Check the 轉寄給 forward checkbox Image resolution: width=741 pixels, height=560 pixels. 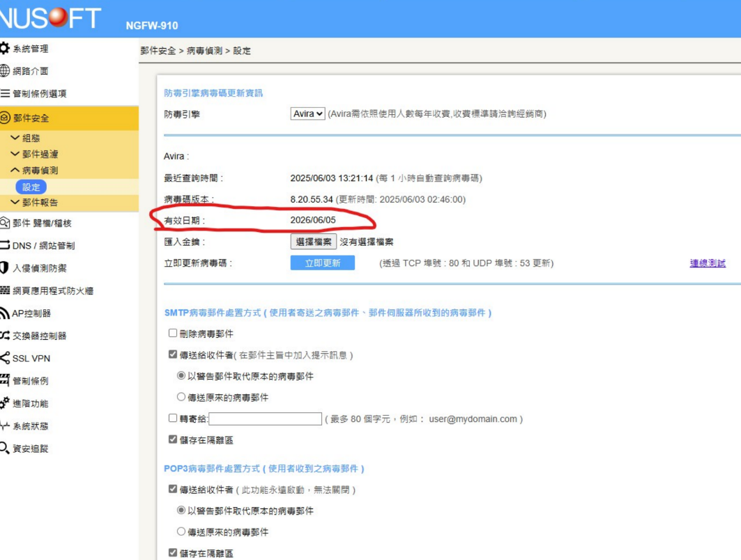173,419
